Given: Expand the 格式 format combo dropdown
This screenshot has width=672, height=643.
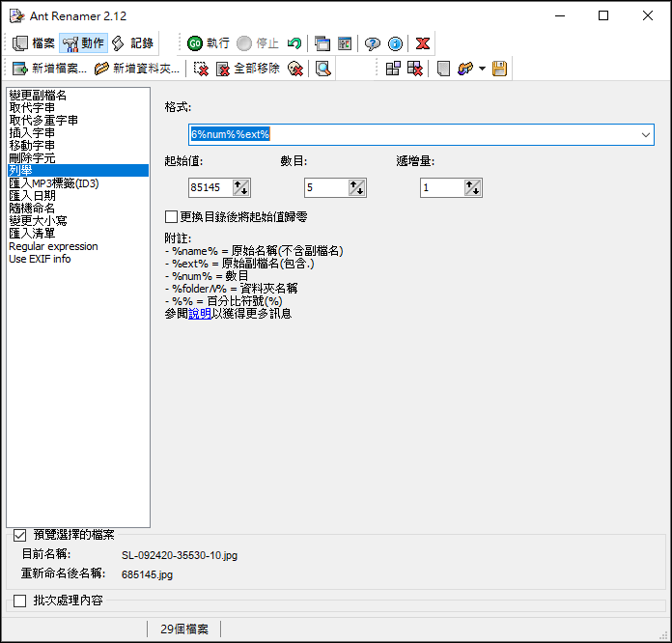Looking at the screenshot, I should [646, 134].
